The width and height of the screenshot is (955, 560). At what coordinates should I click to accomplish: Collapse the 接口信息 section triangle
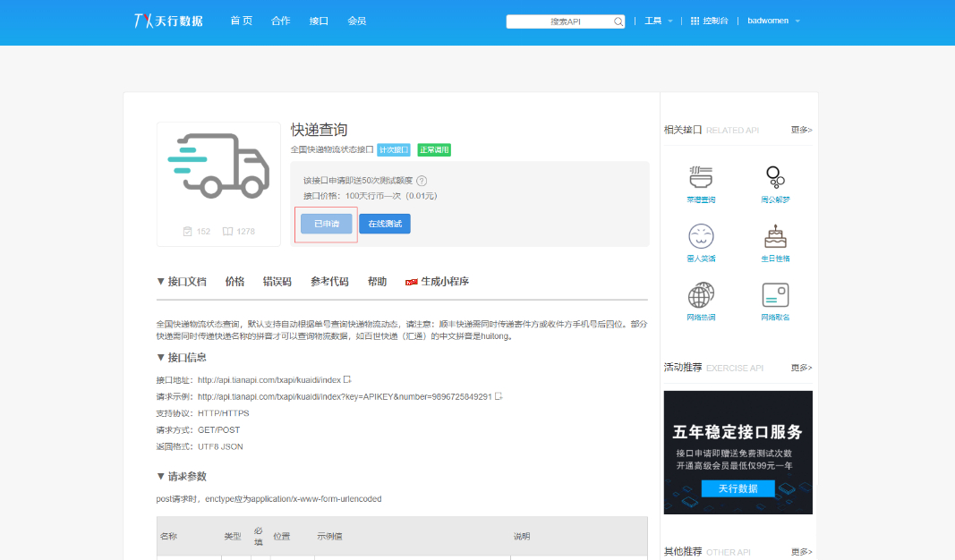tap(160, 357)
